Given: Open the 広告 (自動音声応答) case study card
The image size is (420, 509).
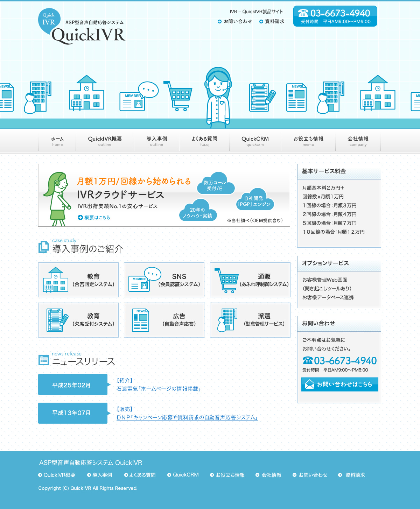Looking at the screenshot, I should pyautogui.click(x=164, y=320).
